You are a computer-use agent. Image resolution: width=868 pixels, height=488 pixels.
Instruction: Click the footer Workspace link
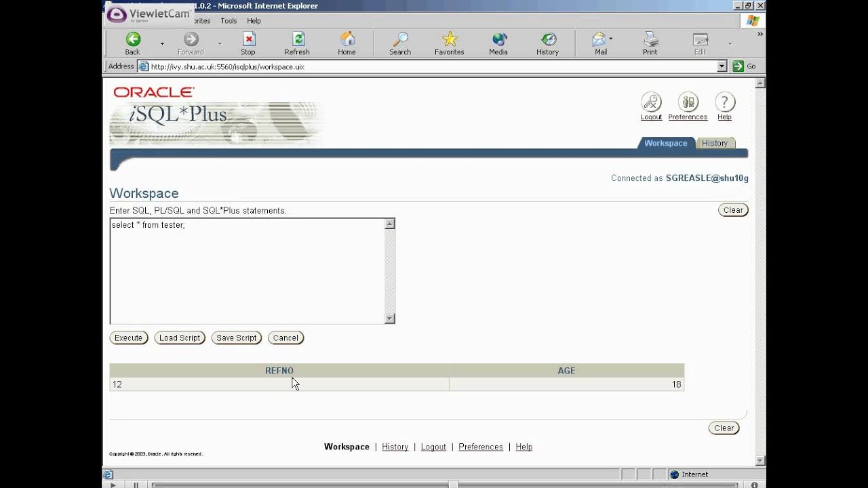point(347,447)
